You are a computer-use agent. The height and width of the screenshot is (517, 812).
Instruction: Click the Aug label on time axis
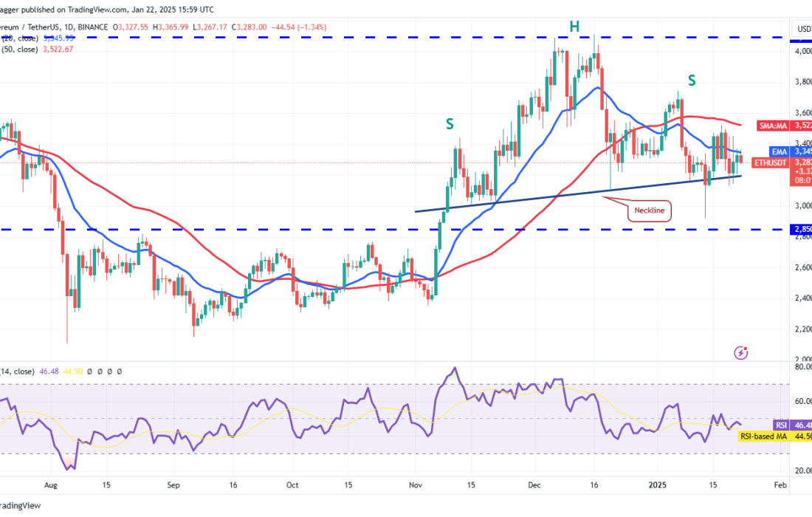(51, 485)
